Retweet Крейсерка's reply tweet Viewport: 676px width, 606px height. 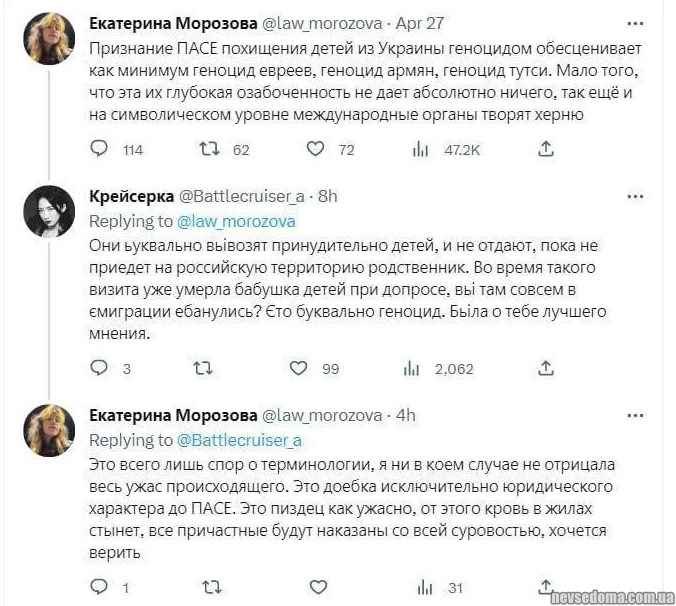coord(202,368)
